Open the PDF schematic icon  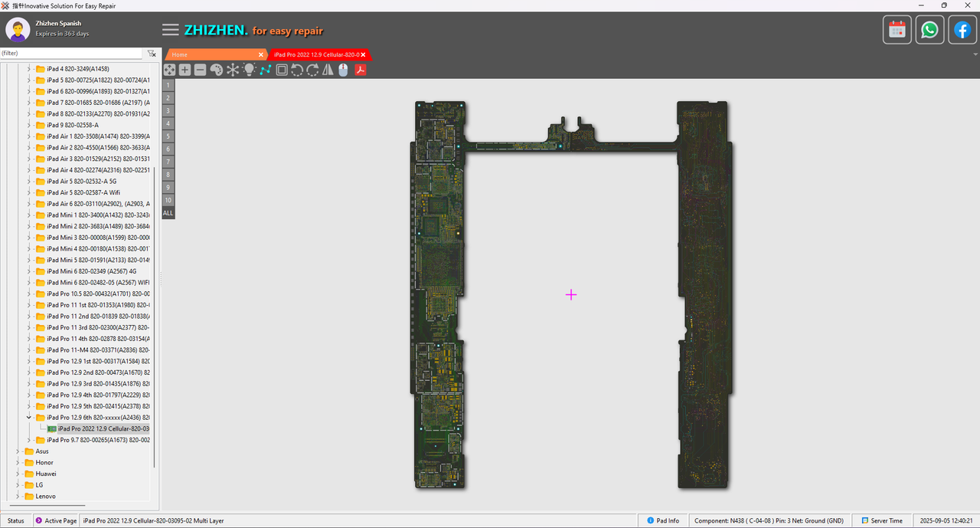point(360,70)
